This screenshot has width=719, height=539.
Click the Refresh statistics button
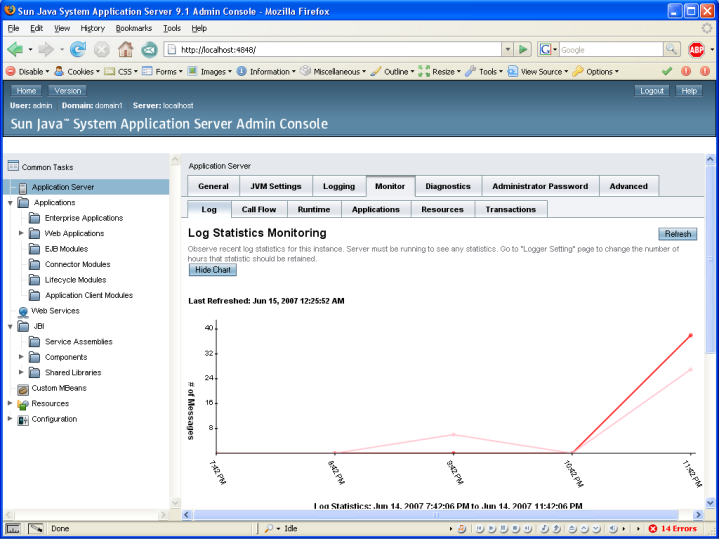678,234
